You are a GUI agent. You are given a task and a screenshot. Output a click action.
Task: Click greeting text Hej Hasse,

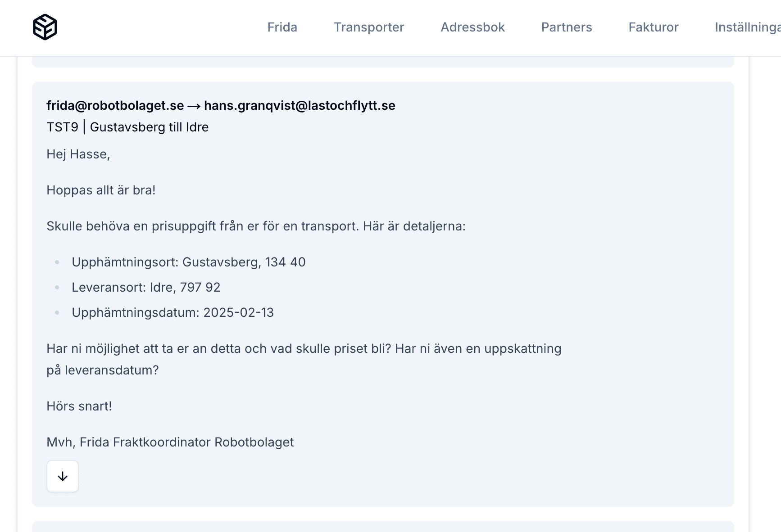pyautogui.click(x=78, y=154)
